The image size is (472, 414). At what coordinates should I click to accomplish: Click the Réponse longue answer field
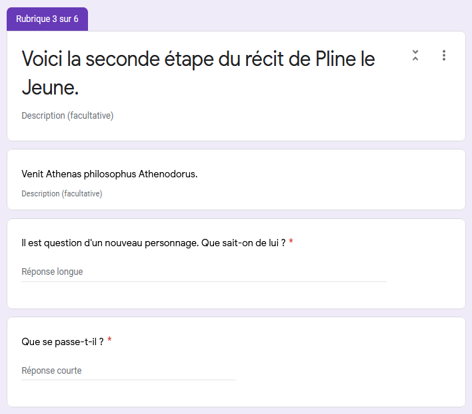tap(204, 272)
